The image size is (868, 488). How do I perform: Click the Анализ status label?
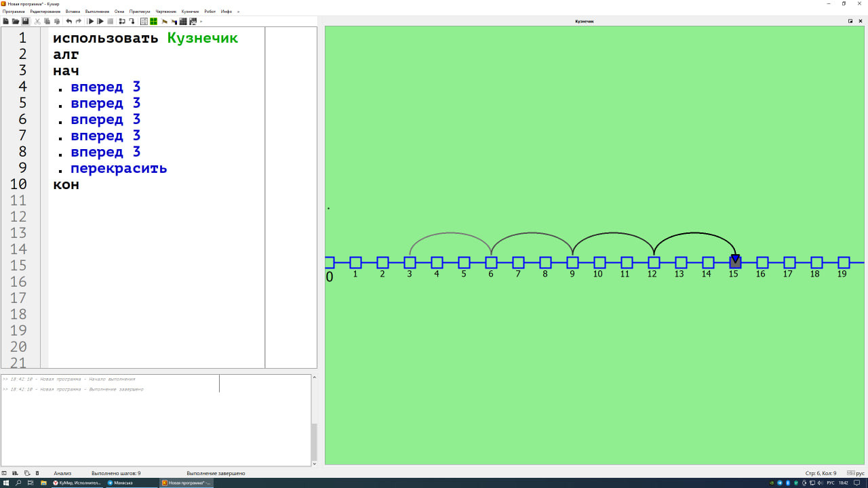coord(62,473)
